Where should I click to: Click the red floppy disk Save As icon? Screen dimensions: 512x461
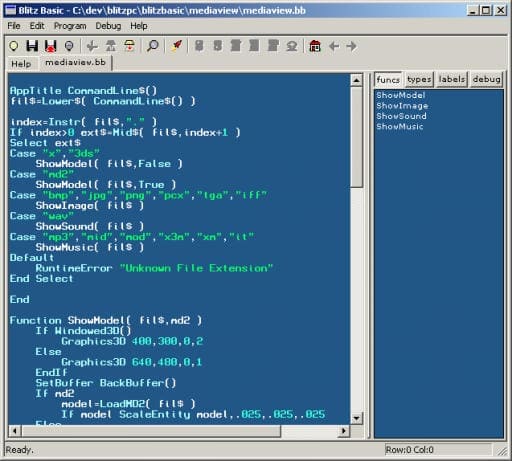[51, 46]
